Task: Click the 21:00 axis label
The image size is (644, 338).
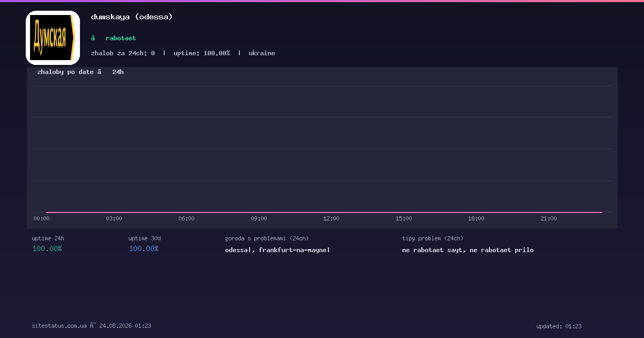Action: pyautogui.click(x=548, y=218)
